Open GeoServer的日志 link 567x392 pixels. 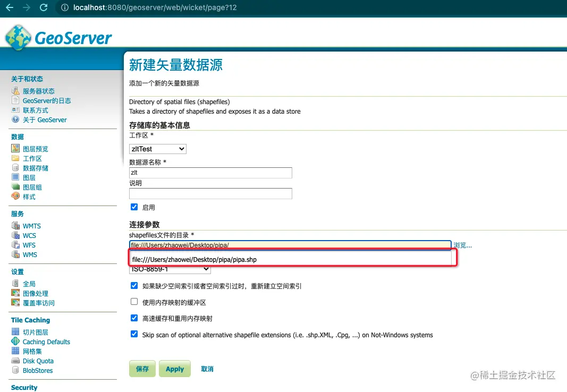47,100
